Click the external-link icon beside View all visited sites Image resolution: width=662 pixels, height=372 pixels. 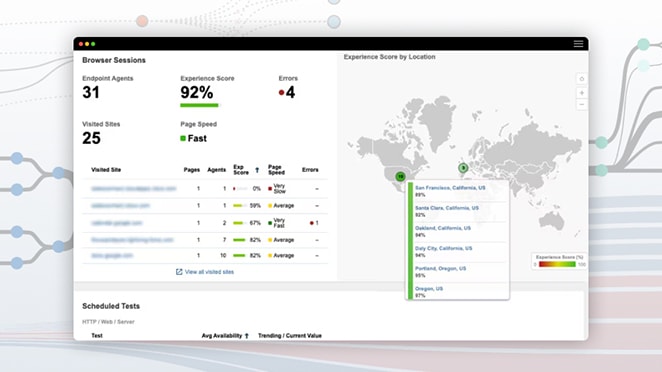tap(179, 272)
